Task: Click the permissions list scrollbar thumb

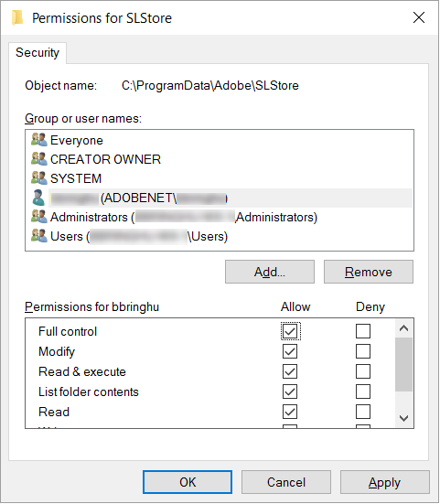Action: click(403, 364)
